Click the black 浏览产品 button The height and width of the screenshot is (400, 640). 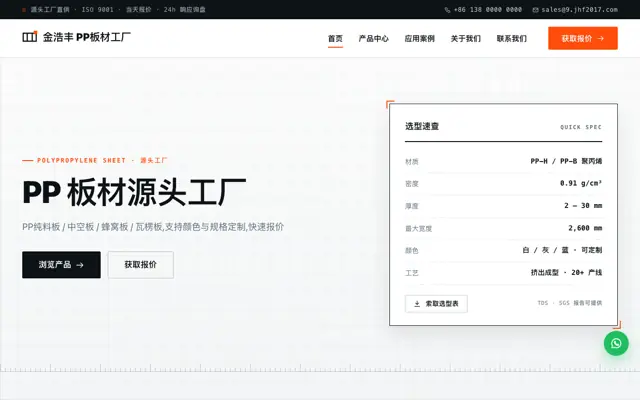(61, 265)
